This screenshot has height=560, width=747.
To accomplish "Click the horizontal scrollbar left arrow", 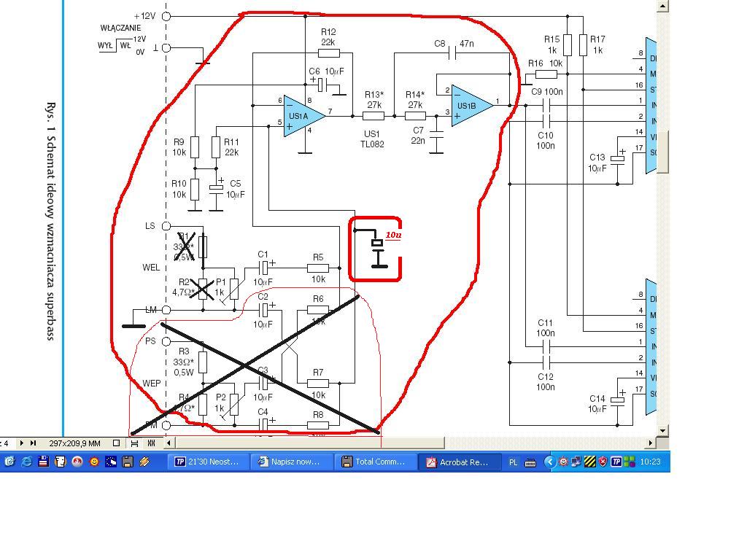I will (x=169, y=443).
